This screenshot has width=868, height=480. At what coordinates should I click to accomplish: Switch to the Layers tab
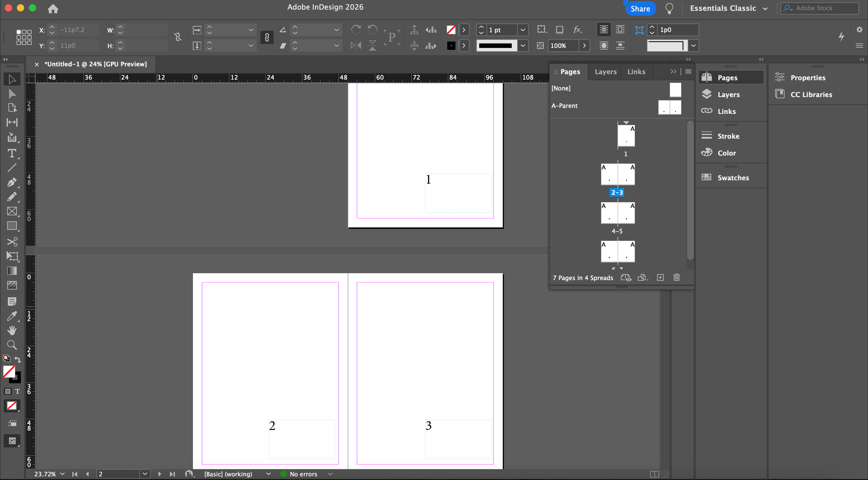pos(605,71)
